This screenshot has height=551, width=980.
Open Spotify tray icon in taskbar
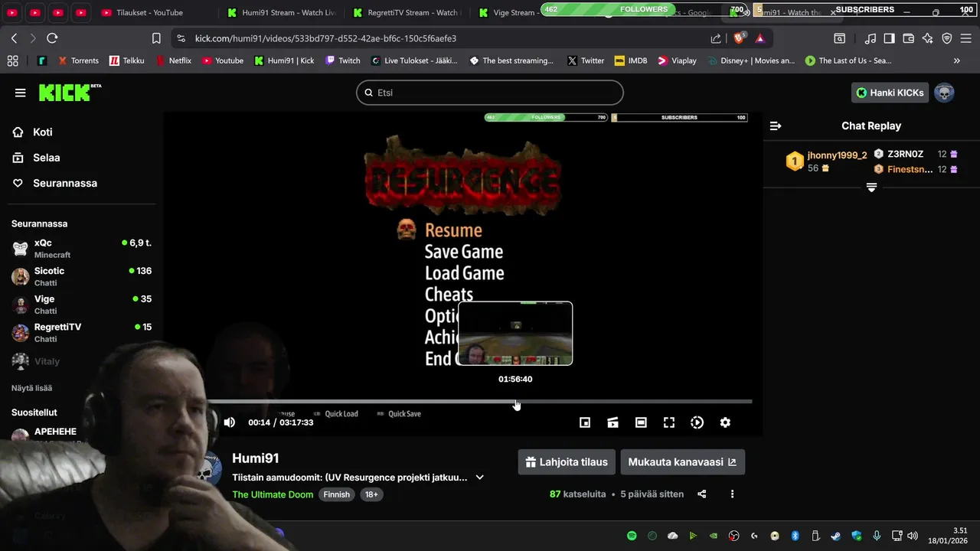coord(632,536)
